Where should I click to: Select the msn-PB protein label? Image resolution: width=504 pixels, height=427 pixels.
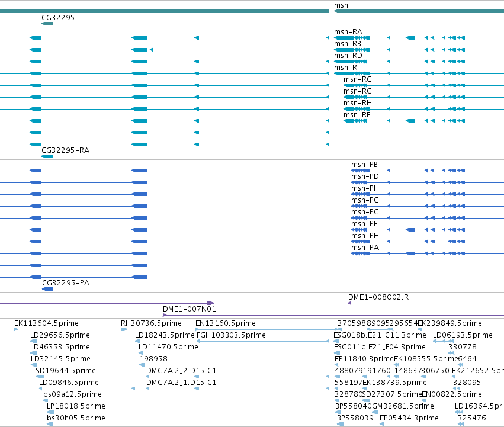[364, 165]
